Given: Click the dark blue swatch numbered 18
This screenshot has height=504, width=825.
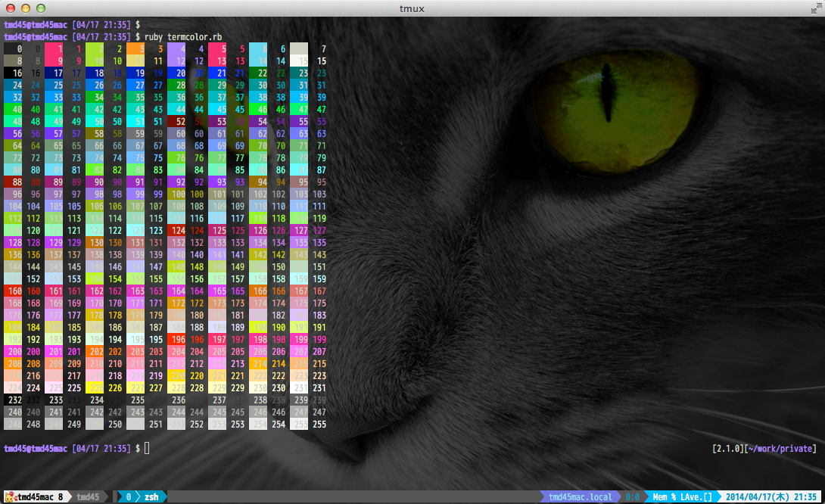Looking at the screenshot, I should (x=94, y=73).
